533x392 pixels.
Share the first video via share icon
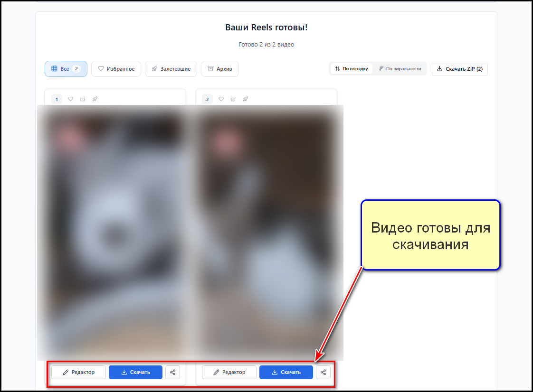172,373
